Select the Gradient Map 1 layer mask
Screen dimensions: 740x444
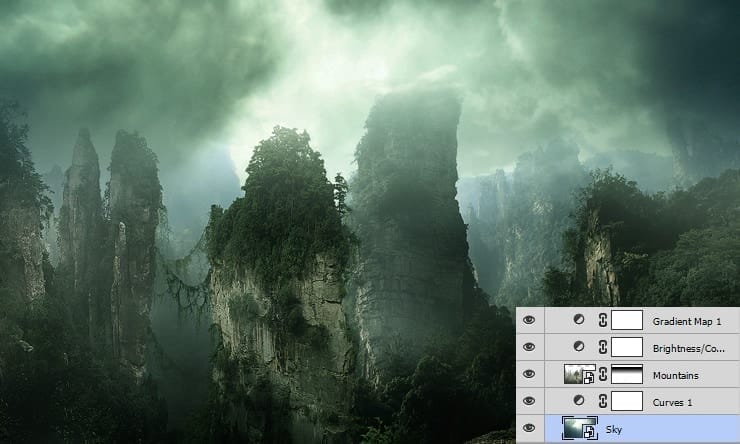coord(627,320)
